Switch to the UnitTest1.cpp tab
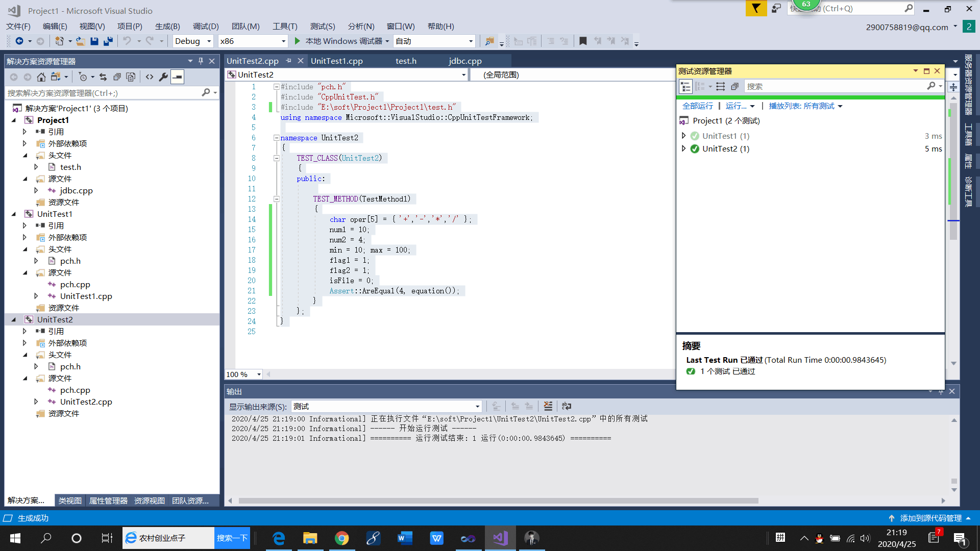The height and width of the screenshot is (551, 980). [x=336, y=61]
